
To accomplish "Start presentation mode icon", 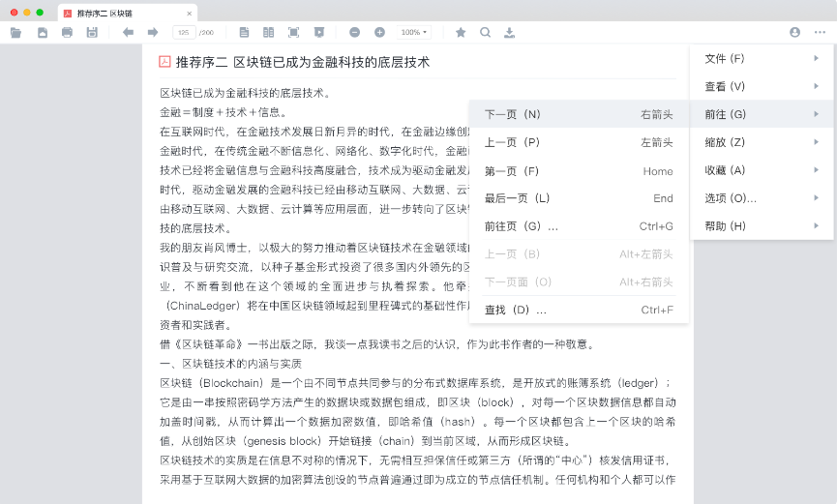I will (x=319, y=33).
